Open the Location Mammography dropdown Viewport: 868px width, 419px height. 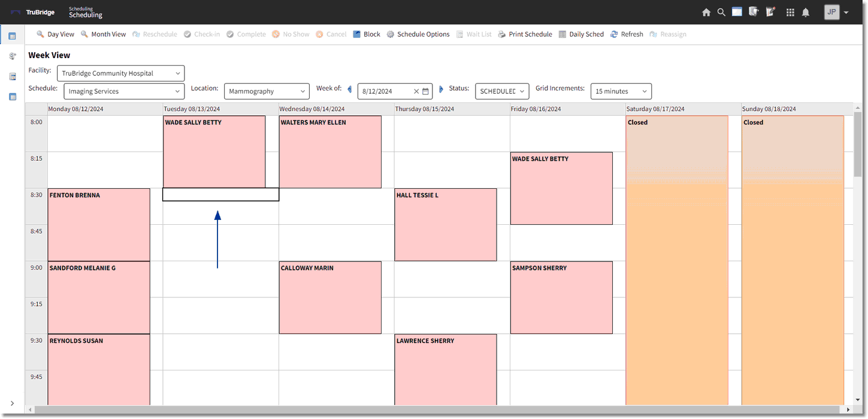coord(267,91)
